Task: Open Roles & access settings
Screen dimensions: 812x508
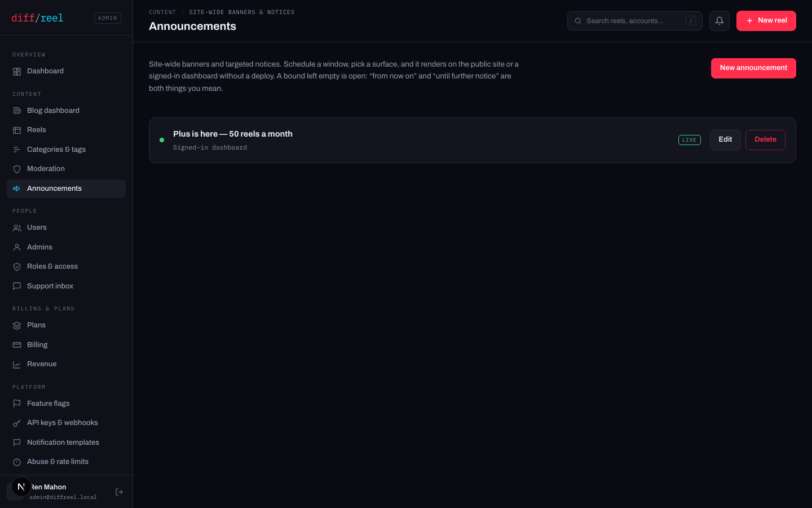Action: click(66, 267)
